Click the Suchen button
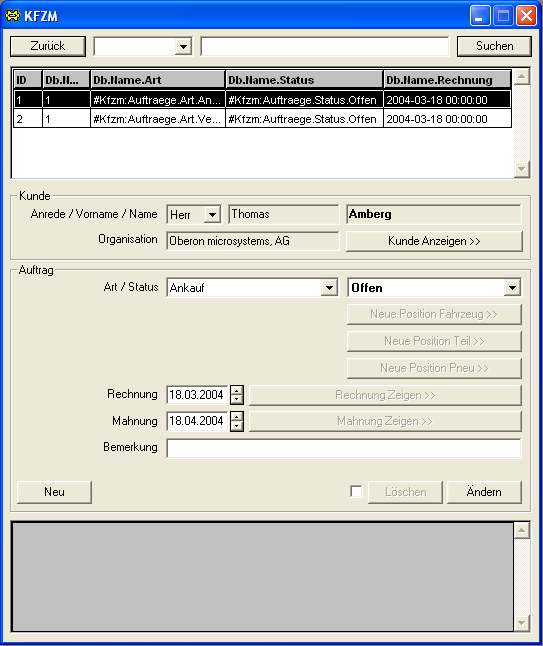The image size is (543, 646). pyautogui.click(x=494, y=46)
